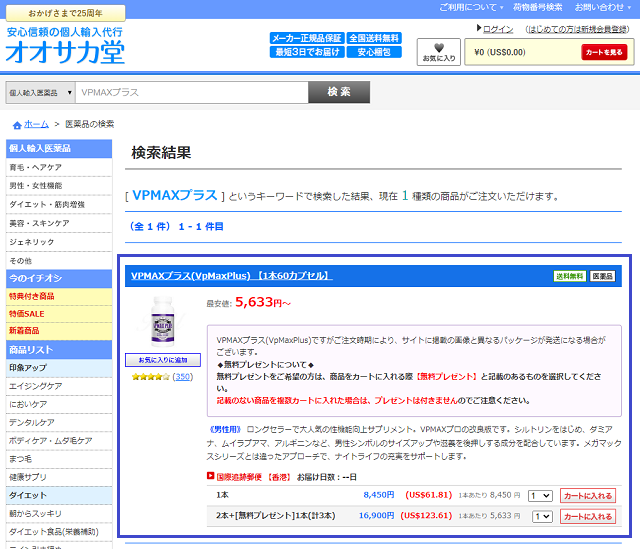Select ダイエット・筋肉増強 in the sidebar
This screenshot has height=549, width=640.
coord(59,204)
